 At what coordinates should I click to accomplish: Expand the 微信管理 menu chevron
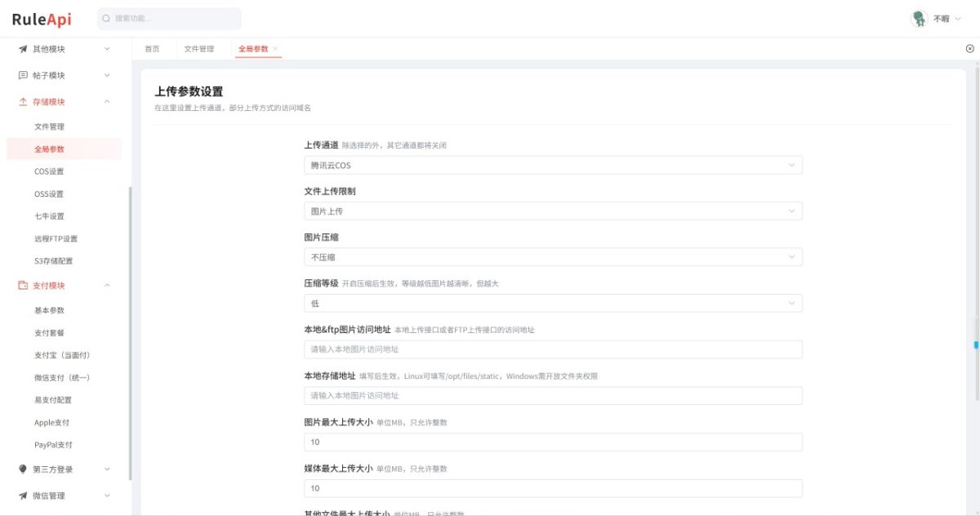(107, 496)
